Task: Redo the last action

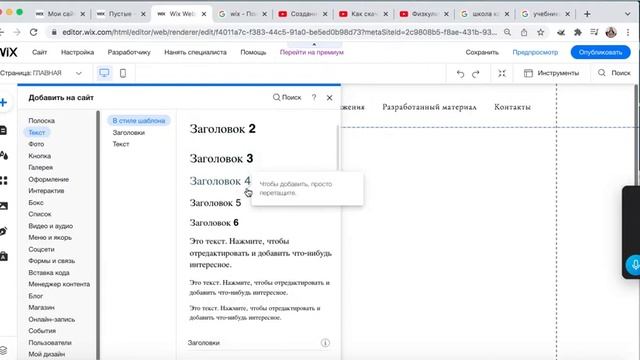Action: pyautogui.click(x=476, y=73)
